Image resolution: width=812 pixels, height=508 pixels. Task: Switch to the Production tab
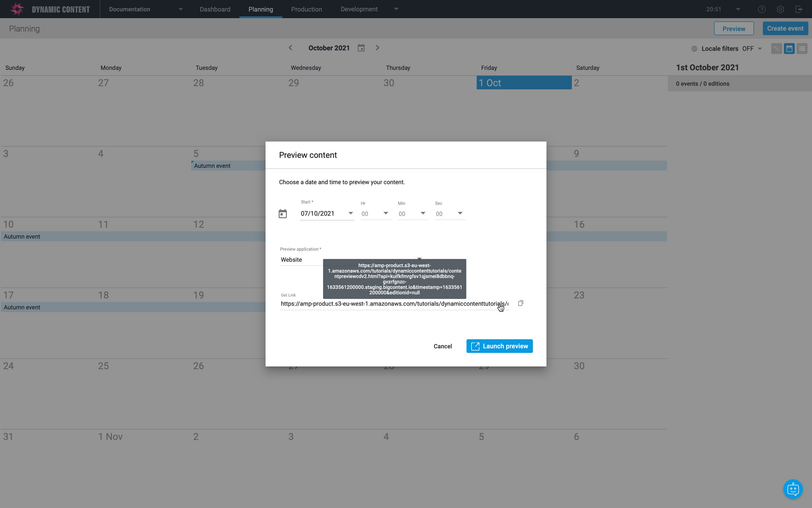306,9
